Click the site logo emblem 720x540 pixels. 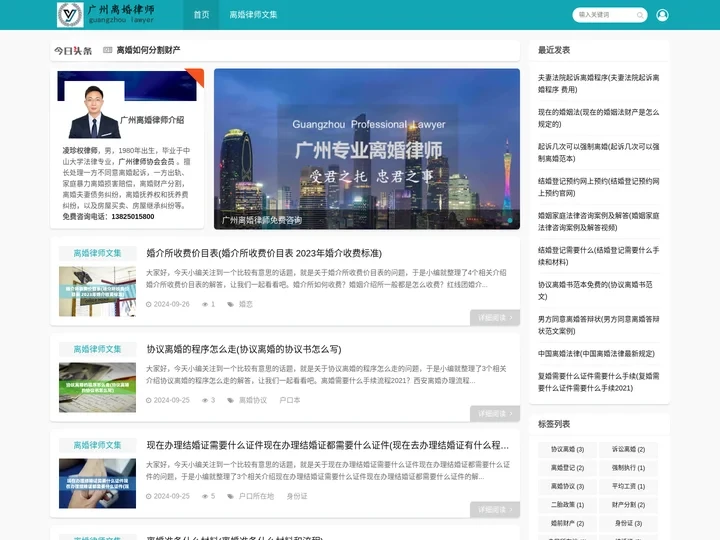(x=70, y=15)
